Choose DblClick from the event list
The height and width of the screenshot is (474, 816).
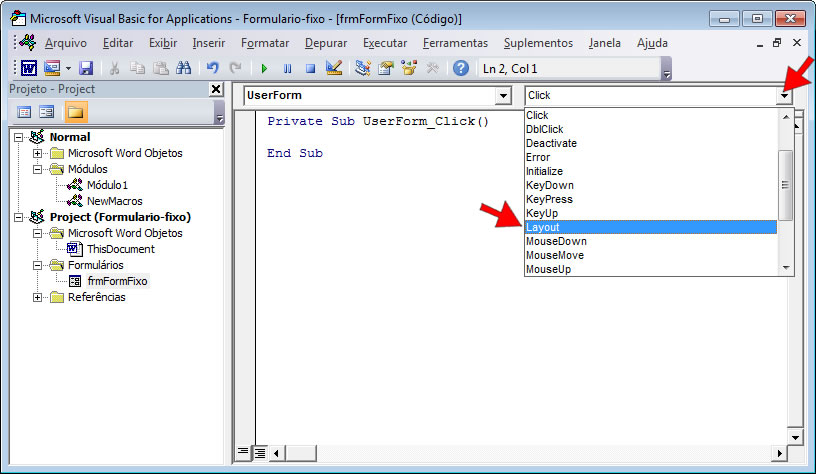pos(651,130)
